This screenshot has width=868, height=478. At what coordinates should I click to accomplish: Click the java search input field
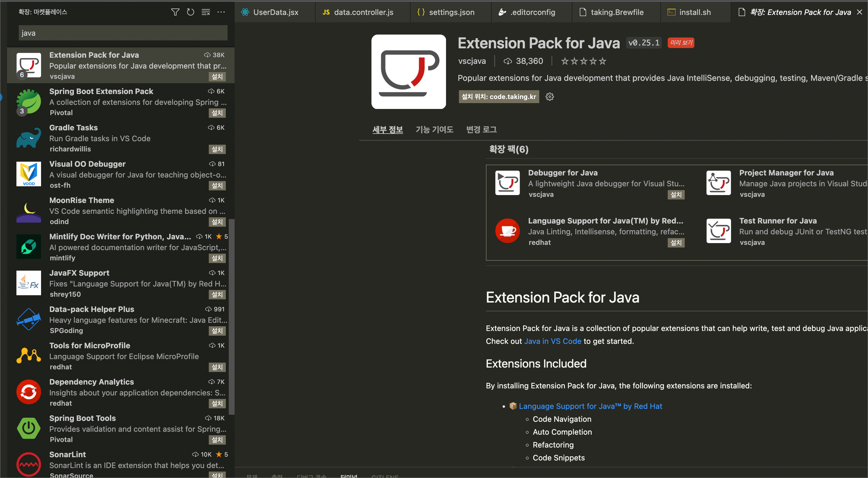point(123,33)
